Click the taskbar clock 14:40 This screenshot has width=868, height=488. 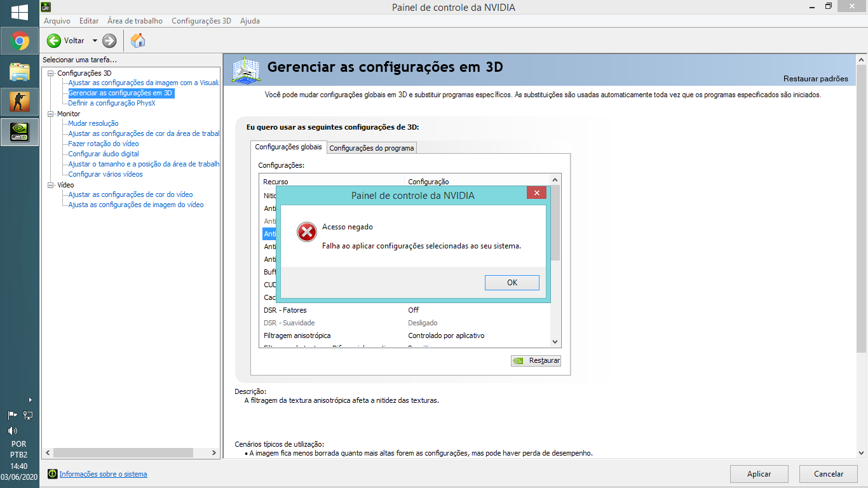(19, 466)
